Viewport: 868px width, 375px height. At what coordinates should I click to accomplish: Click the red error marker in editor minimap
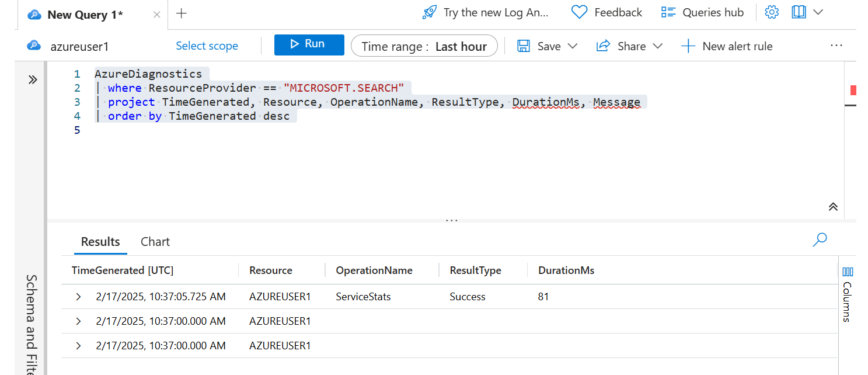point(853,90)
